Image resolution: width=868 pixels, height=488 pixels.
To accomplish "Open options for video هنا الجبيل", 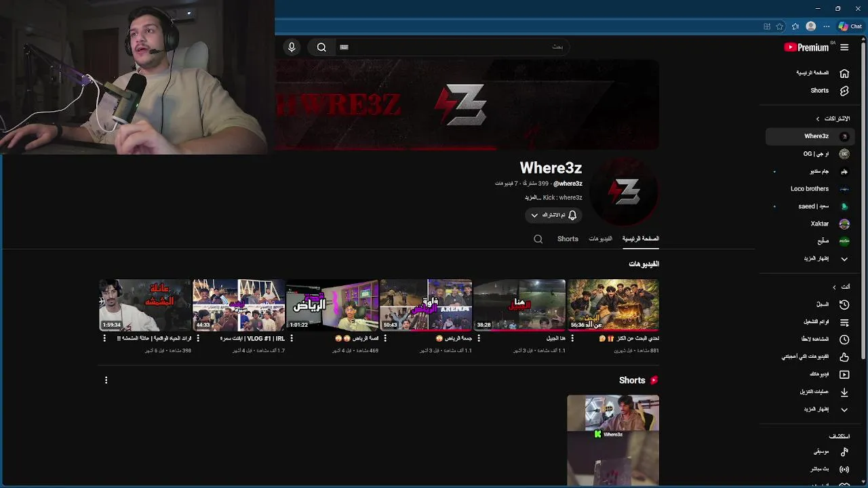I will [x=479, y=338].
